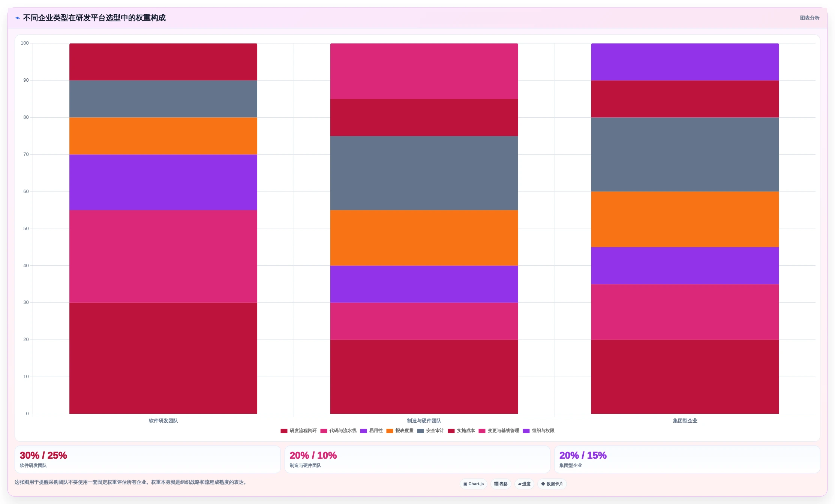
Task: Click the top pink 变更与基线管理 segment of 制造与硬件团队 bar
Action: point(424,71)
